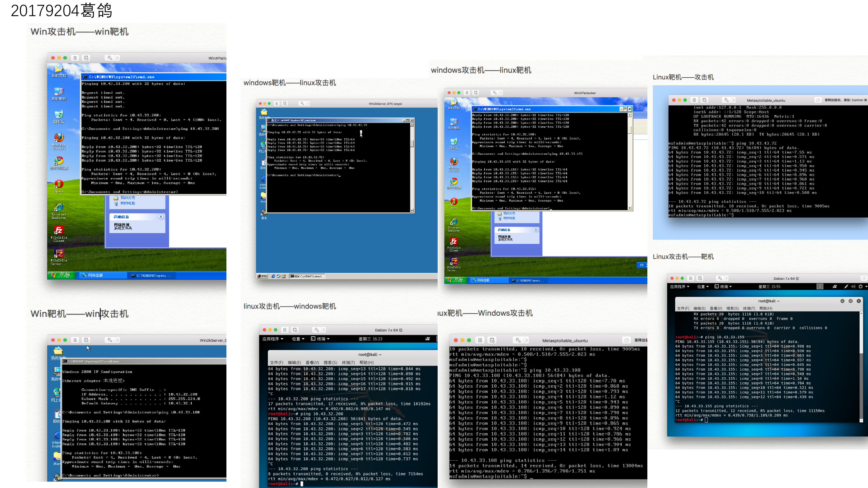Select workspace 1 indicator in 15:55 Kali panel
Viewport: 868px width, 488px height.
click(x=820, y=287)
